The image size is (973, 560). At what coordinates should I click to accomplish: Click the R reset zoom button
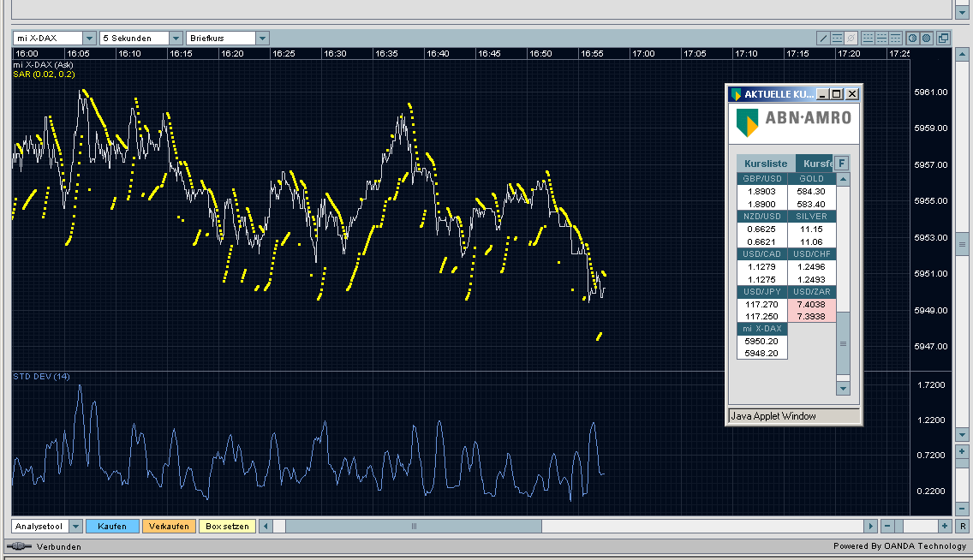[x=963, y=526]
